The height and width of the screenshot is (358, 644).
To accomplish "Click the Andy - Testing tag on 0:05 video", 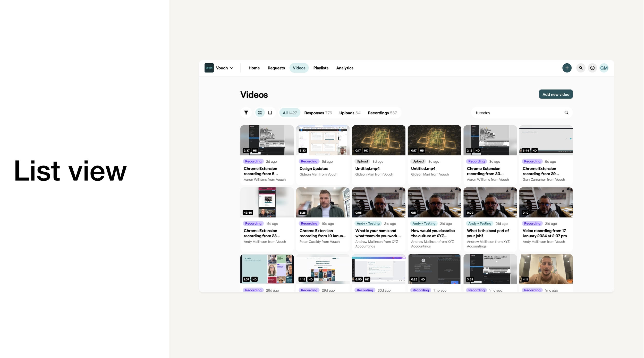I will coord(368,223).
